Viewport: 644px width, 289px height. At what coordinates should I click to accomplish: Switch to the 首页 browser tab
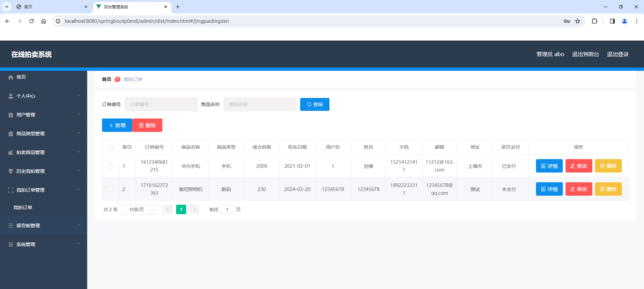point(52,7)
